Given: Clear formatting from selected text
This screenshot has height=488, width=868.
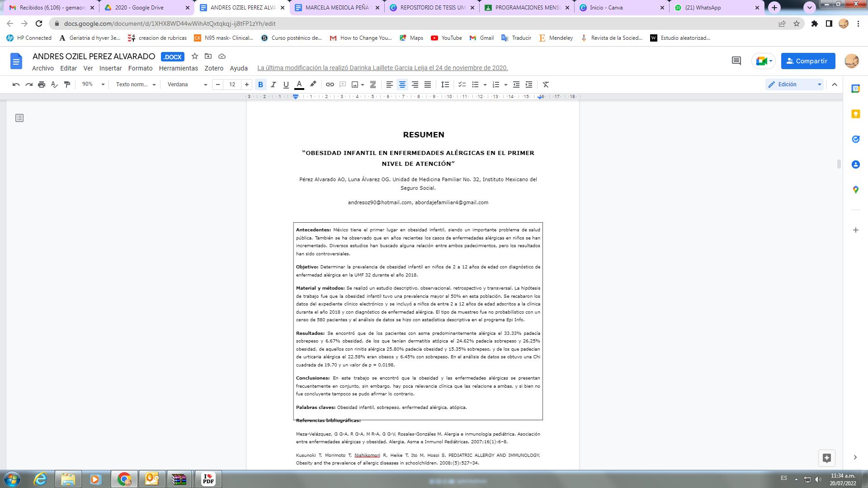Looking at the screenshot, I should pos(546,84).
